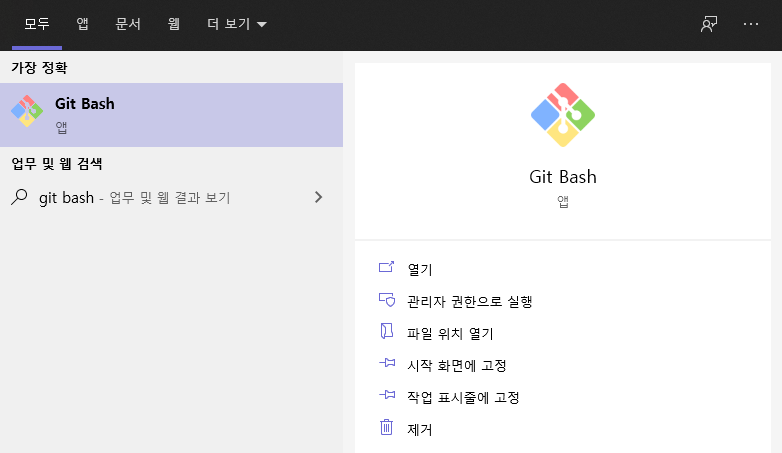Switch to the 웹 tab
This screenshot has height=453, width=782.
point(173,24)
